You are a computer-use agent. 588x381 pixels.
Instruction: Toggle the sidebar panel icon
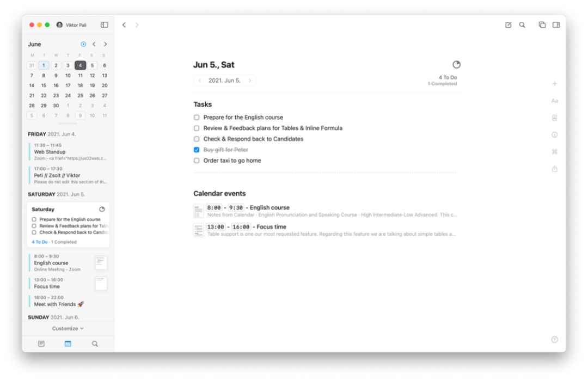[x=104, y=24]
